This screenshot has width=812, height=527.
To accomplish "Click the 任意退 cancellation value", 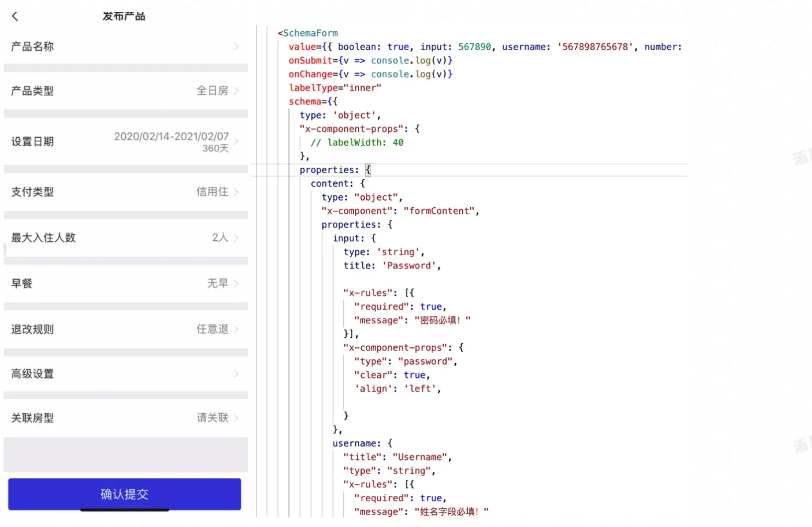I will click(x=213, y=329).
